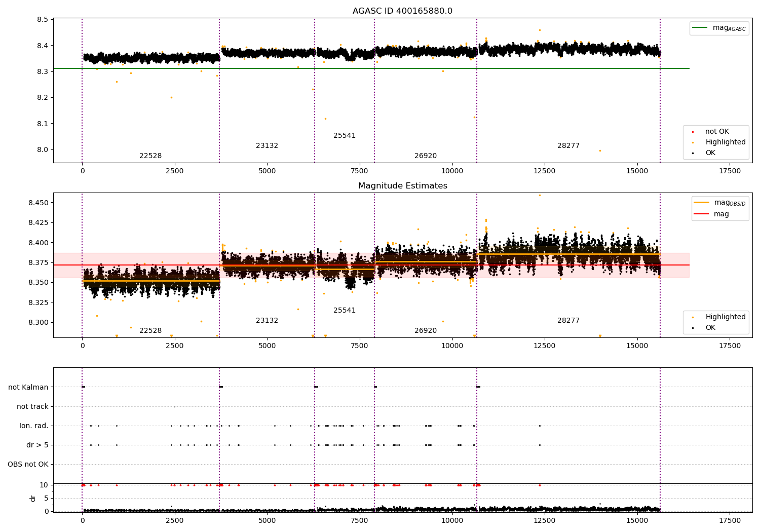Screen dimensions: 760x532
Task: Click the 7500 x-tick of Magnitude Estimates plot
Action: pos(360,346)
